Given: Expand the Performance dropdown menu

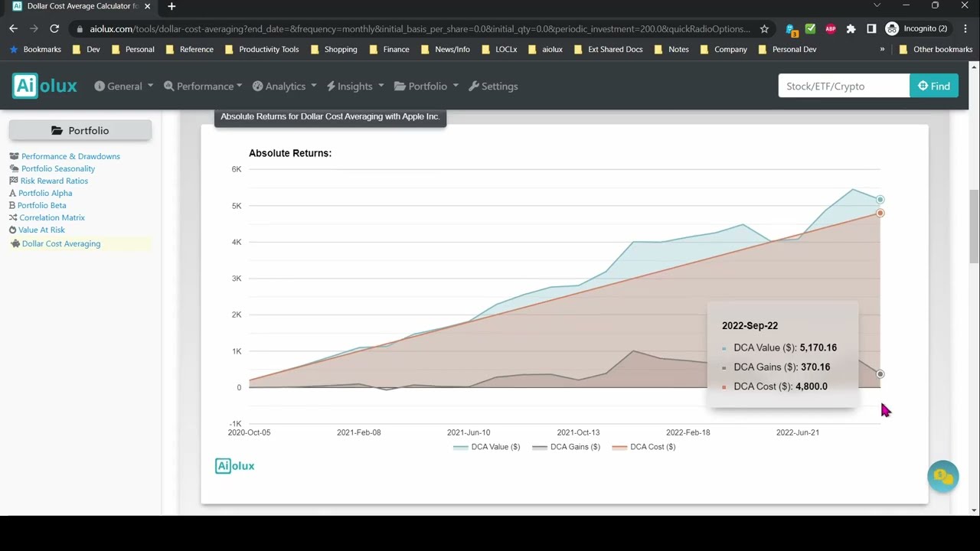Looking at the screenshot, I should pos(203,86).
